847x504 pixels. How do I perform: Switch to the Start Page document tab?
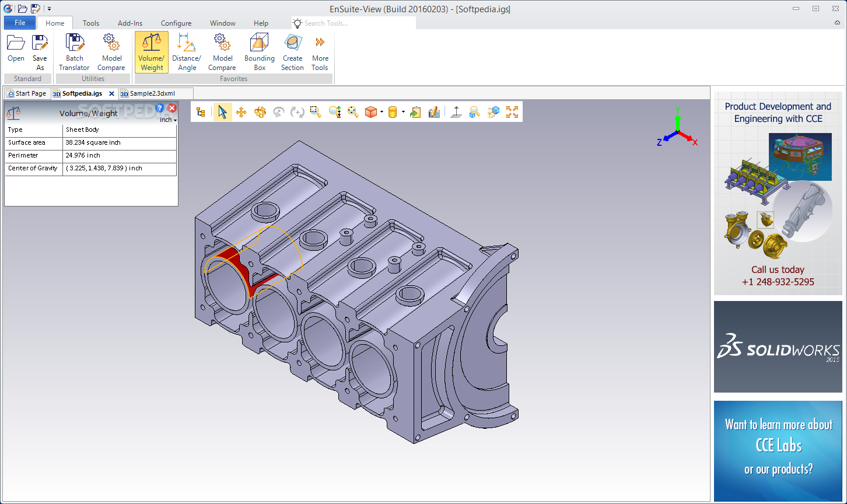point(26,93)
